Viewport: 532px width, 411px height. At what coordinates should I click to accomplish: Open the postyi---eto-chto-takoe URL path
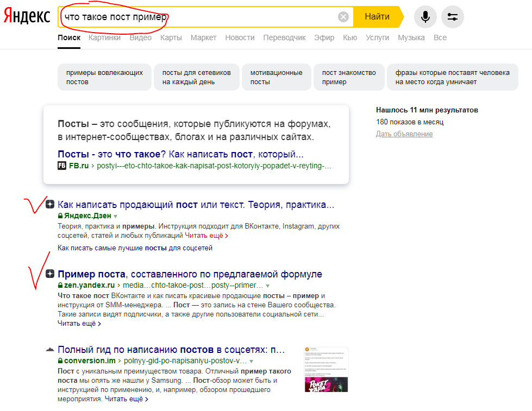(214, 166)
